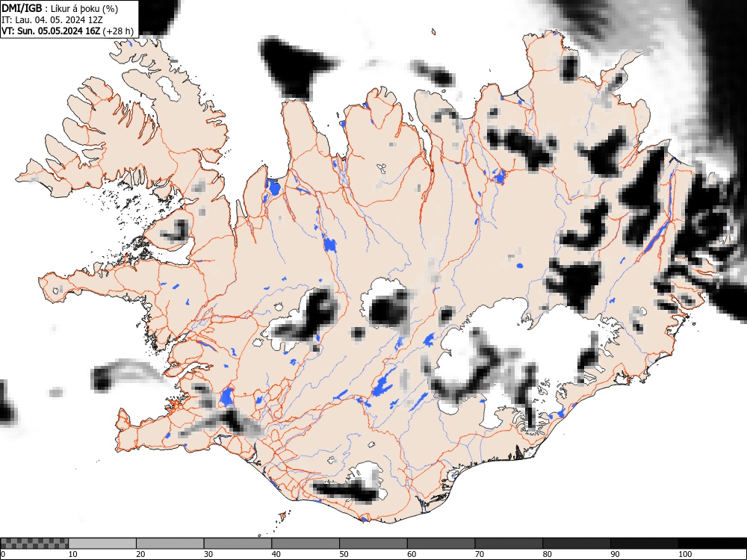The height and width of the screenshot is (560, 747).
Task: Click the 30-40 gray legend swatch
Action: point(238,544)
